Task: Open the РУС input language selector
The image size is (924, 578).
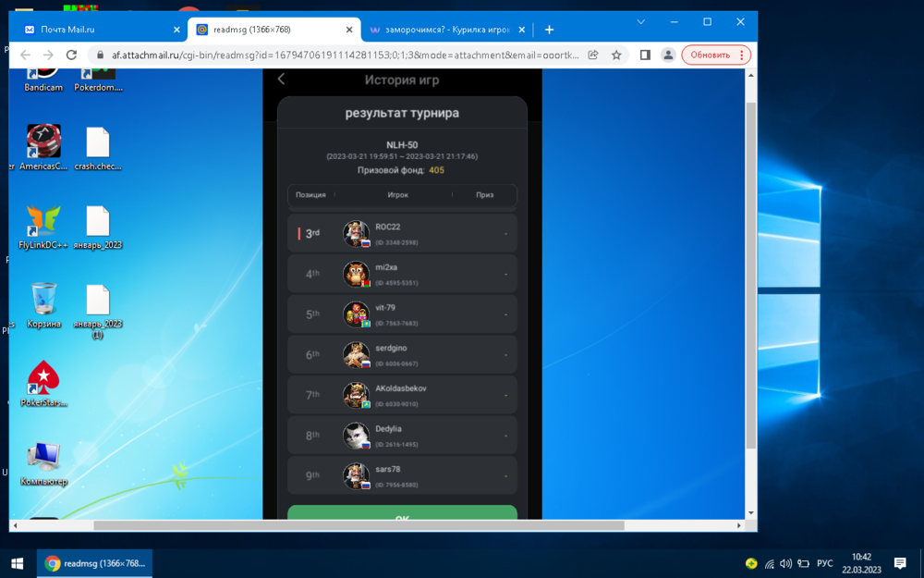Action: 824,563
